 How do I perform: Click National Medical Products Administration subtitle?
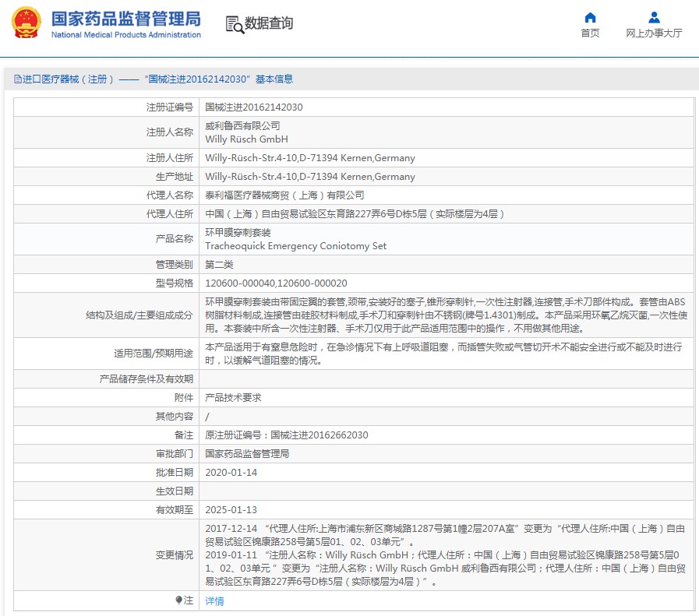[x=125, y=35]
